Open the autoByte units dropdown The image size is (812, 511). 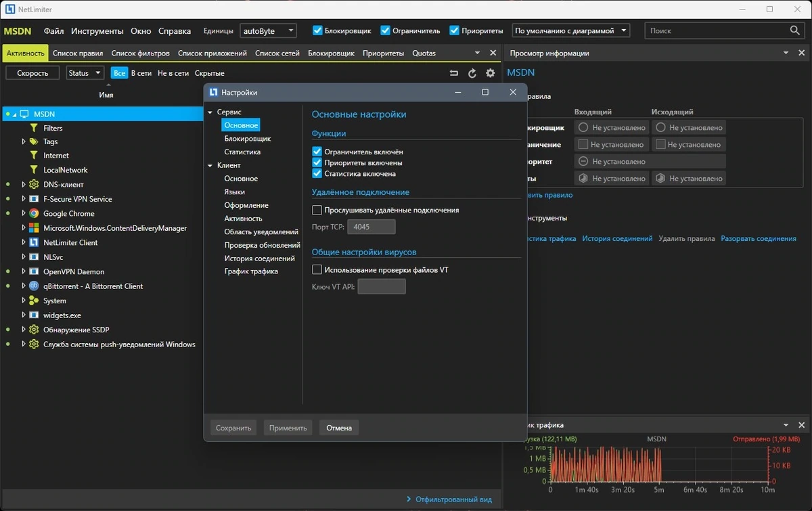click(x=268, y=30)
